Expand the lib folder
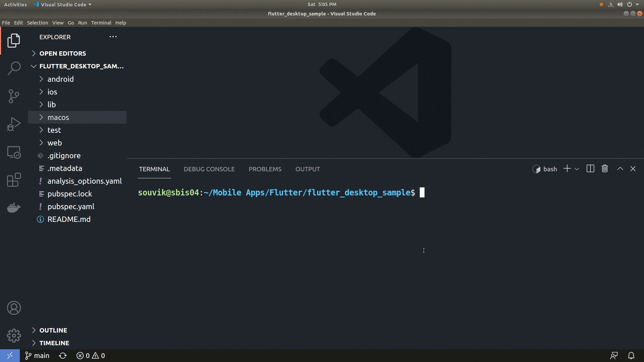This screenshot has width=644, height=362. click(77, 105)
